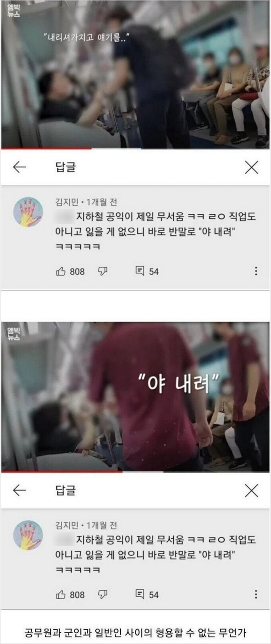This screenshot has width=271, height=644.
Task: Go back with the upper 답글 arrow
Action: [19, 167]
